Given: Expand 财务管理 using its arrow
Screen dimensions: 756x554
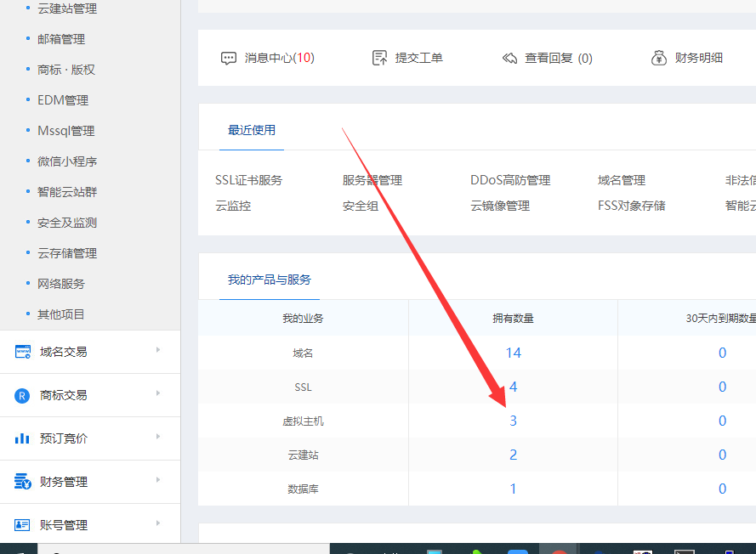Looking at the screenshot, I should point(158,480).
